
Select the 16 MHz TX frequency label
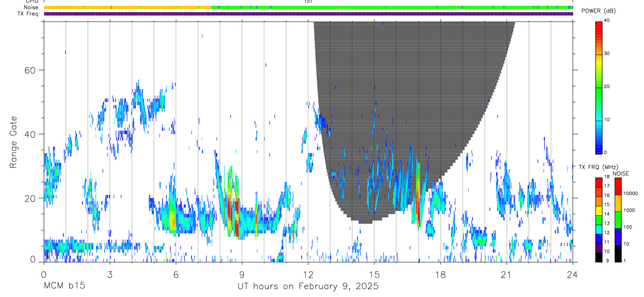click(x=607, y=195)
